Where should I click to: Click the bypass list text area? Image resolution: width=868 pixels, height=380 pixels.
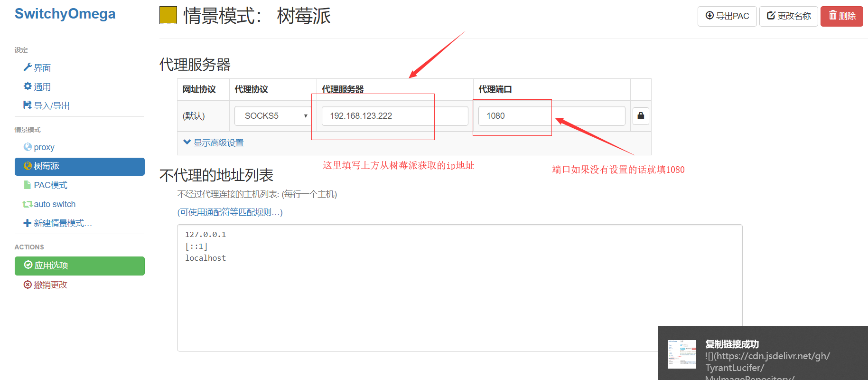[459, 288]
